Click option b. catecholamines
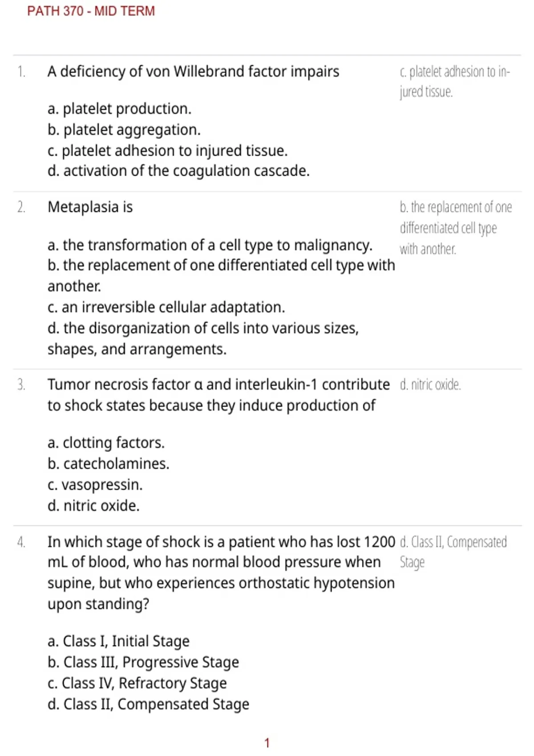This screenshot has height=756, width=534. pos(108,464)
